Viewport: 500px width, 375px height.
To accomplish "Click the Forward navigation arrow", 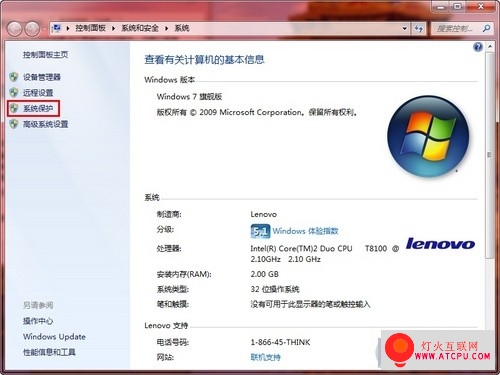I will (33, 29).
